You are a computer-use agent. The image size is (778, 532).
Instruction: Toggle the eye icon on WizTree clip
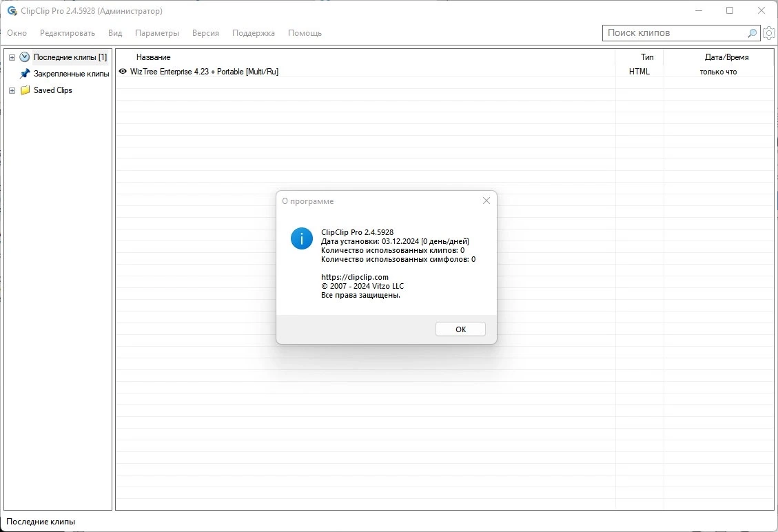(123, 72)
